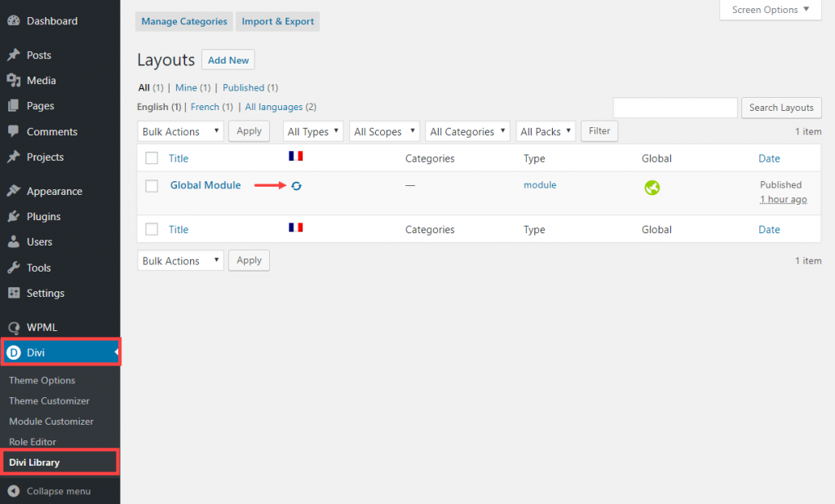Sort by Title in table footer
This screenshot has height=504, width=835.
[x=179, y=230]
